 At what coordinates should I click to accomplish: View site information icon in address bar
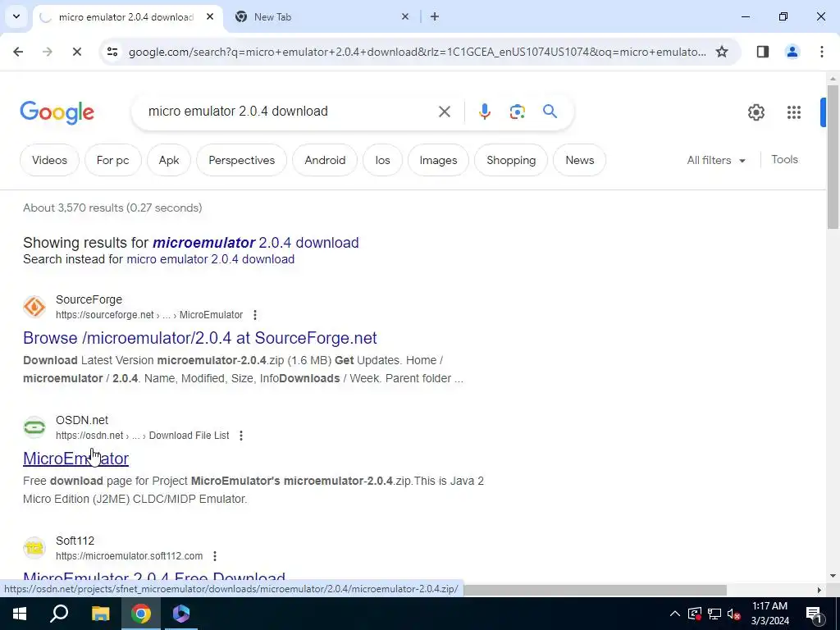point(112,52)
